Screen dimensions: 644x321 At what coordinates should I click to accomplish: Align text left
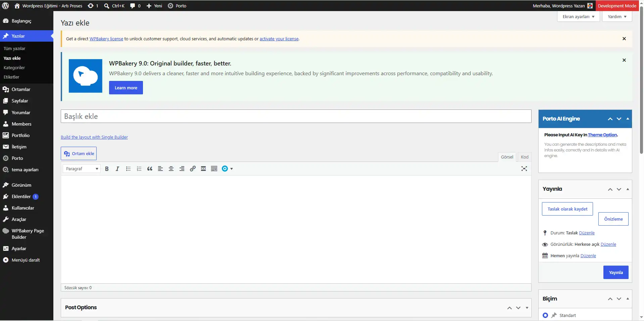[160, 169]
